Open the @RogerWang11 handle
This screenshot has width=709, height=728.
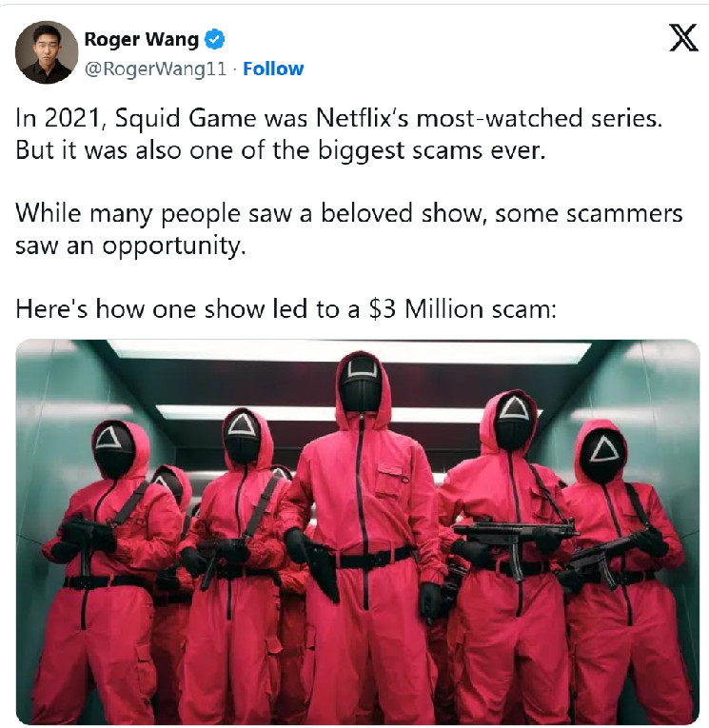[155, 69]
